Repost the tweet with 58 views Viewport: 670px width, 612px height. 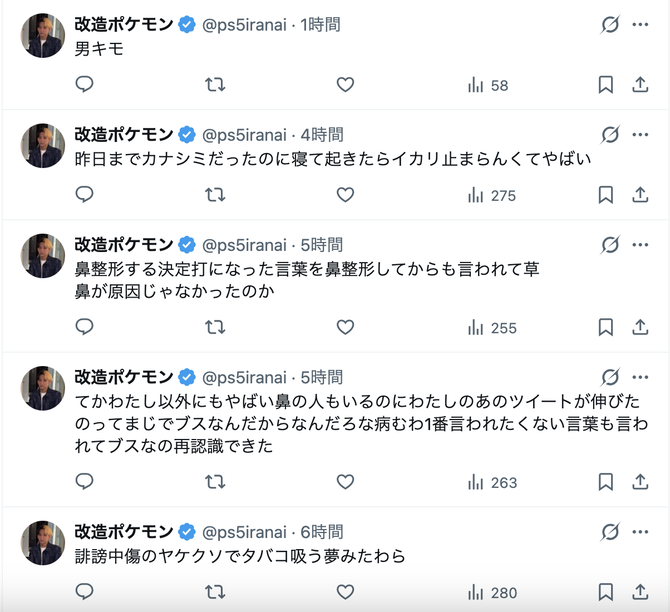(215, 85)
